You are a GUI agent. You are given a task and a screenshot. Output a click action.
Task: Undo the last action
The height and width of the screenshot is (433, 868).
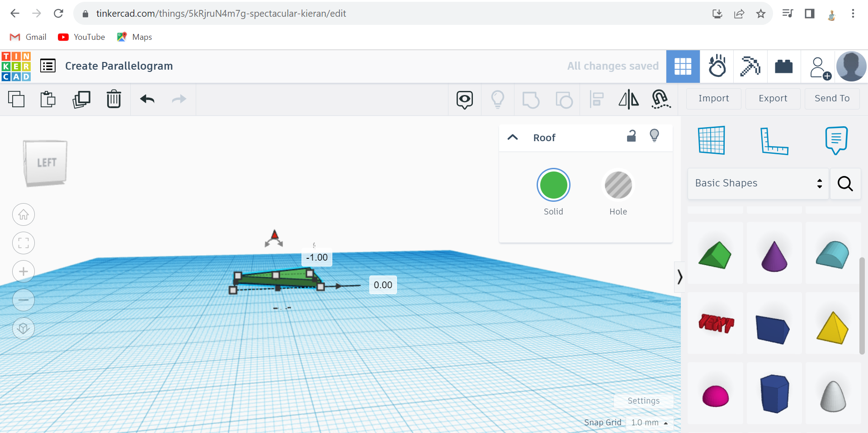tap(147, 99)
